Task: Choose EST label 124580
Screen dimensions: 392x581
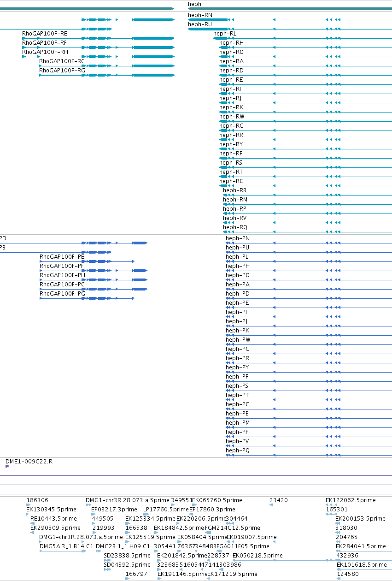Action: click(x=348, y=574)
